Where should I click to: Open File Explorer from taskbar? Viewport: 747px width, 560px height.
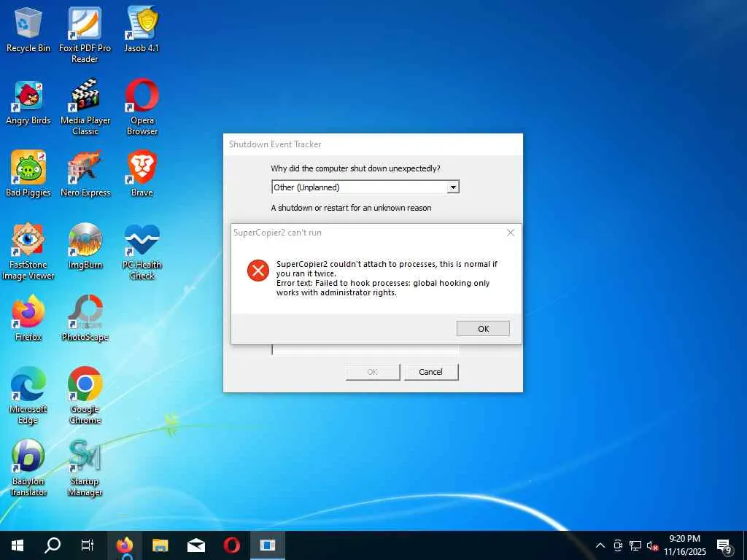pyautogui.click(x=160, y=545)
